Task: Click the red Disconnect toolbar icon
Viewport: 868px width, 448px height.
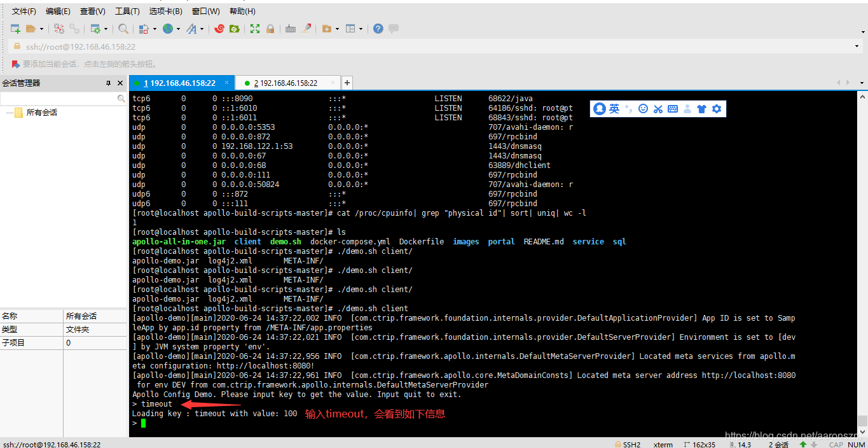Action: 59,29
